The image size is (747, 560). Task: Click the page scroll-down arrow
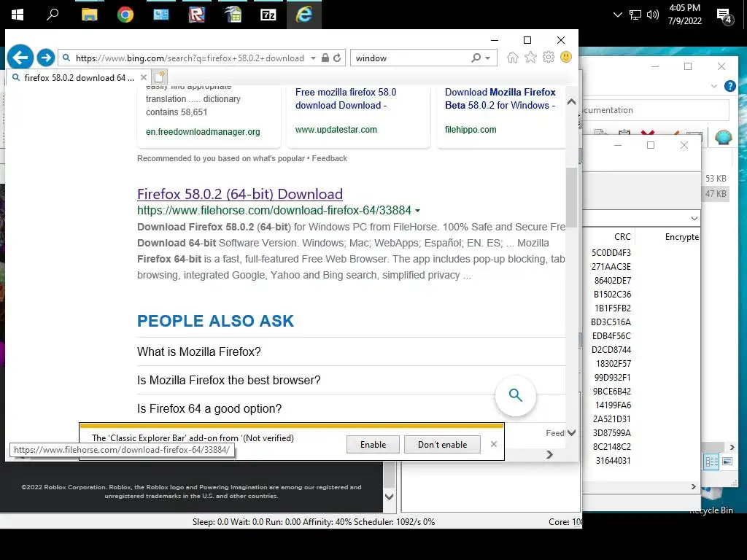tap(571, 432)
